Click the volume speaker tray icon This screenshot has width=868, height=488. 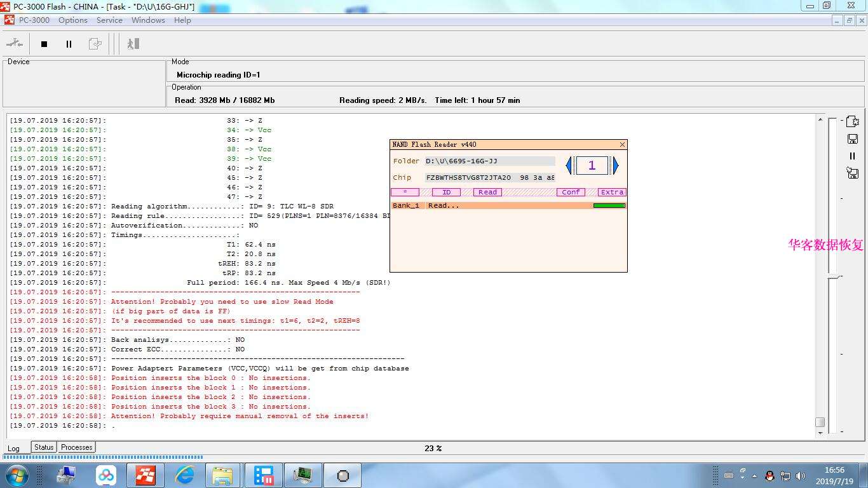800,475
